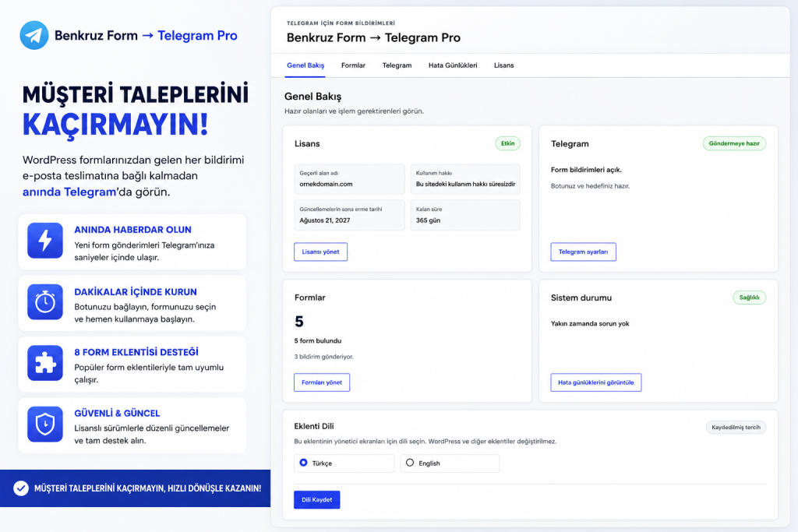Click the lightning bolt Anında Haberdar Olun icon

coord(45,241)
